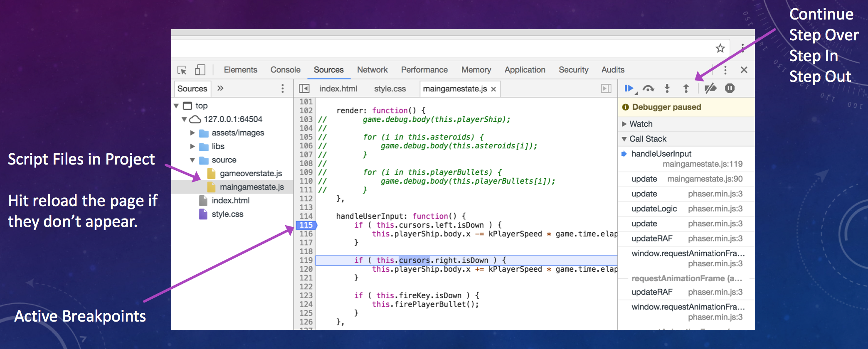Click the Step Over debugger icon

648,88
